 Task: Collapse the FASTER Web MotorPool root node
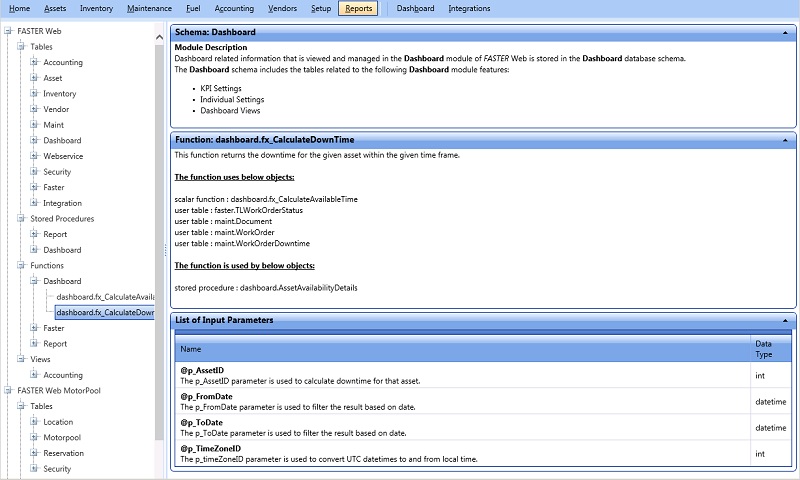pyautogui.click(x=8, y=391)
